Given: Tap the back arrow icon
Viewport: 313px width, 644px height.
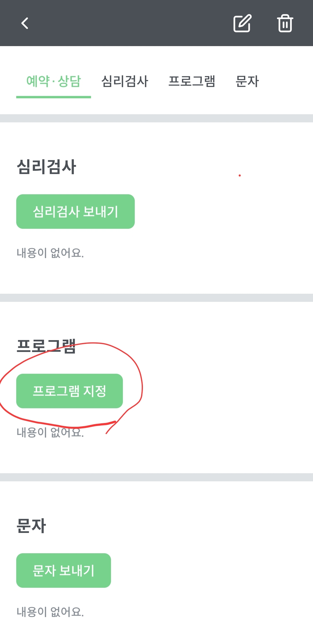Looking at the screenshot, I should (25, 23).
